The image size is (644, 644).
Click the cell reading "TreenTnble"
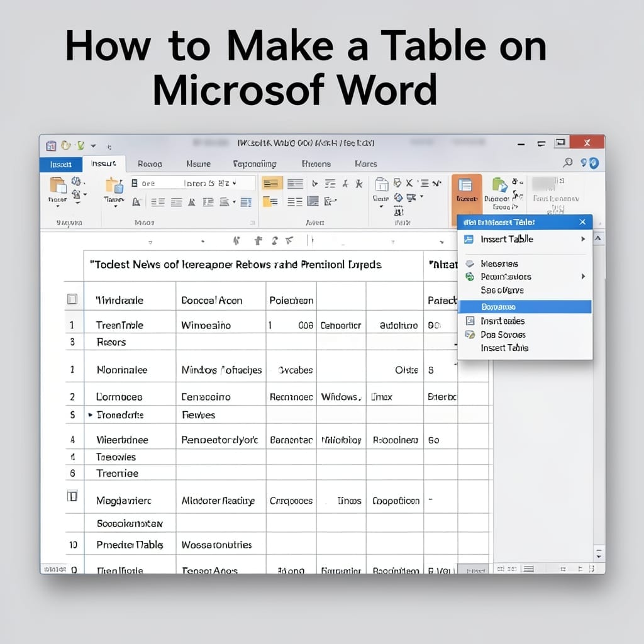coord(130,322)
